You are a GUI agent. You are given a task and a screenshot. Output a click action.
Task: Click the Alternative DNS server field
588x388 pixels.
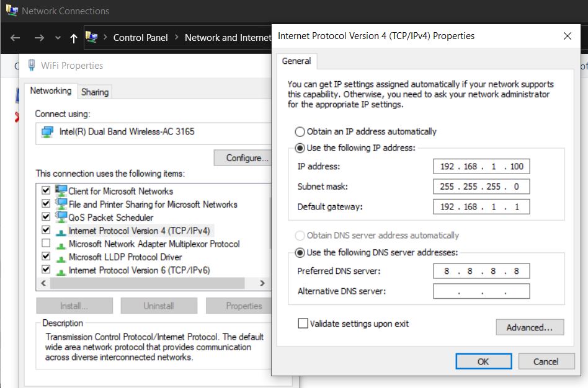tap(481, 291)
